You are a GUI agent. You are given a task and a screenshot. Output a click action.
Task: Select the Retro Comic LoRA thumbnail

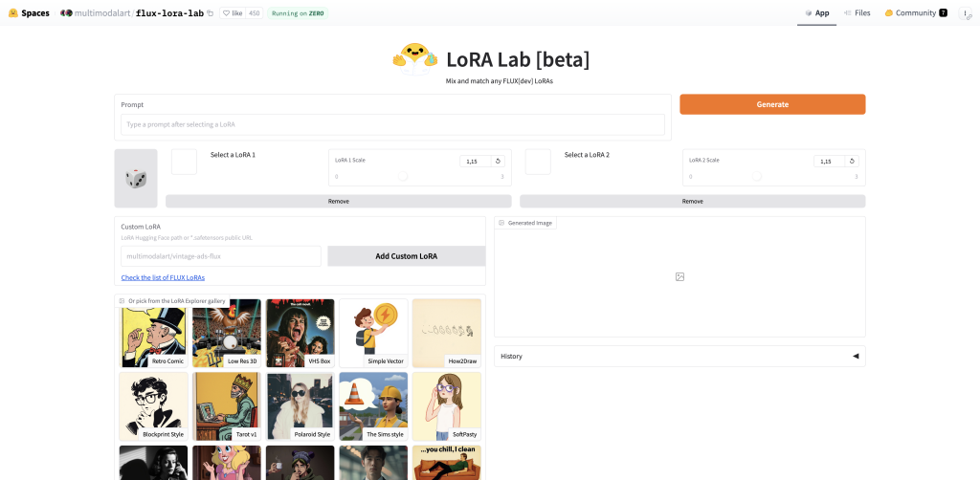[x=153, y=333]
